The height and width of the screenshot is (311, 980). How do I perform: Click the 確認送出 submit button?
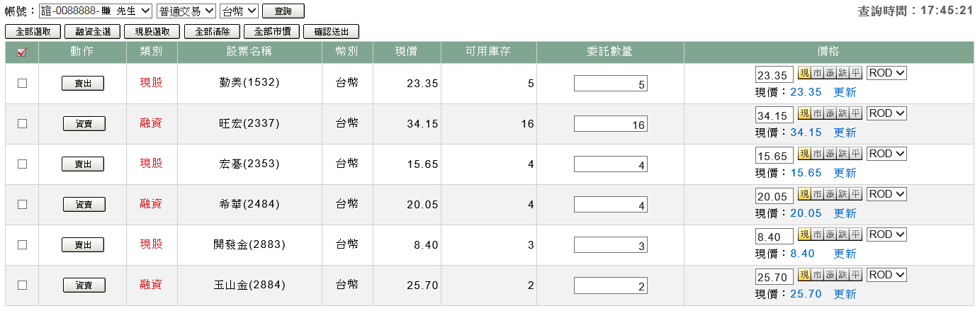point(331,32)
